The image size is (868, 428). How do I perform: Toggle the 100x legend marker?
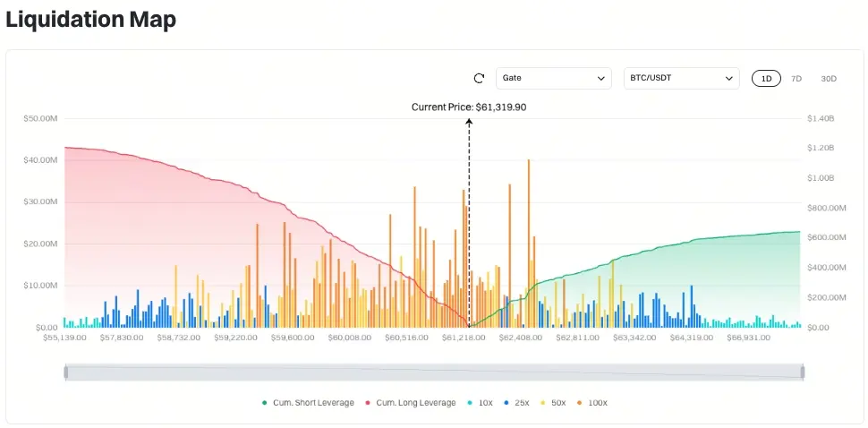[x=581, y=403]
